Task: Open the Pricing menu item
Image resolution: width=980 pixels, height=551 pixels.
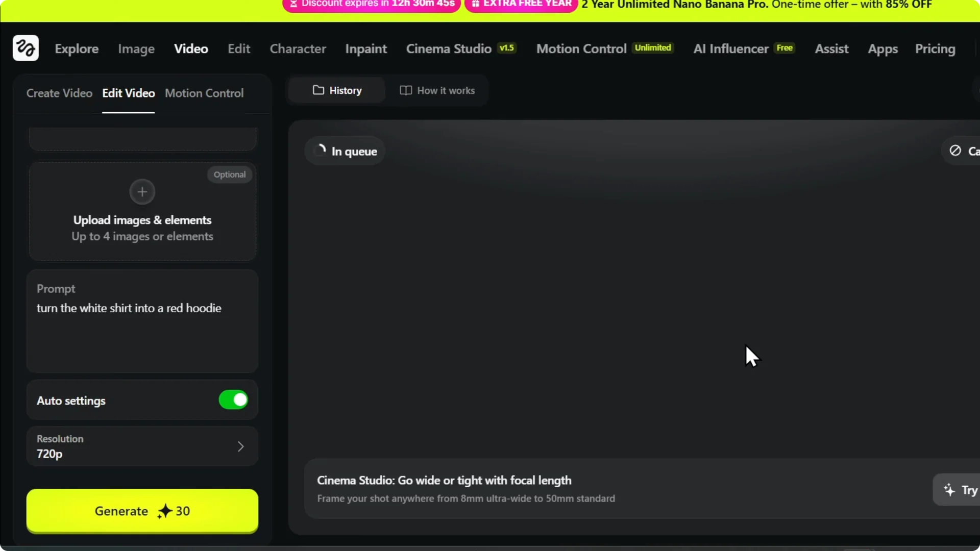Action: [935, 49]
